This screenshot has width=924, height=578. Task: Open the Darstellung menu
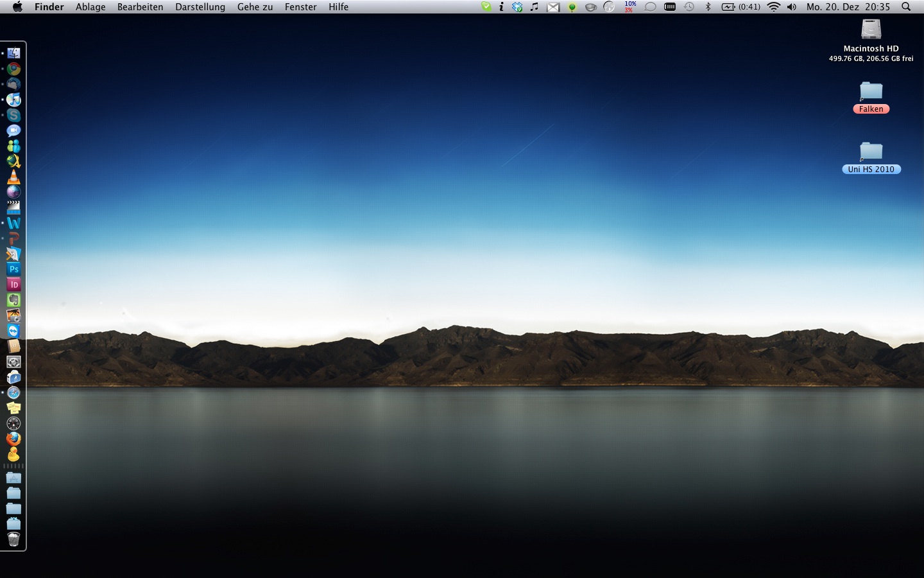pos(200,7)
